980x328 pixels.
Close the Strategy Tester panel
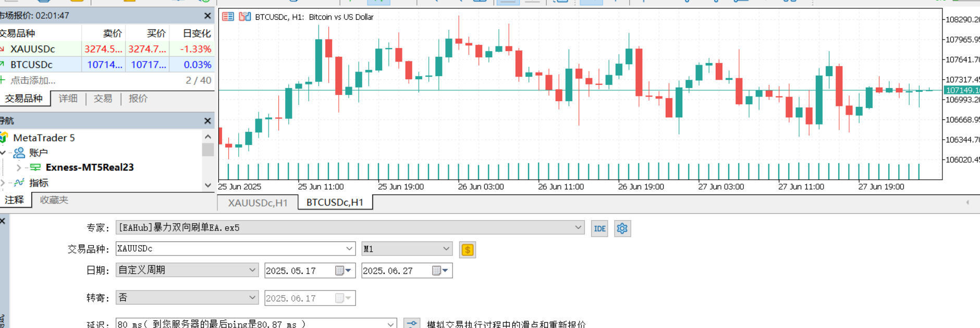click(3, 221)
